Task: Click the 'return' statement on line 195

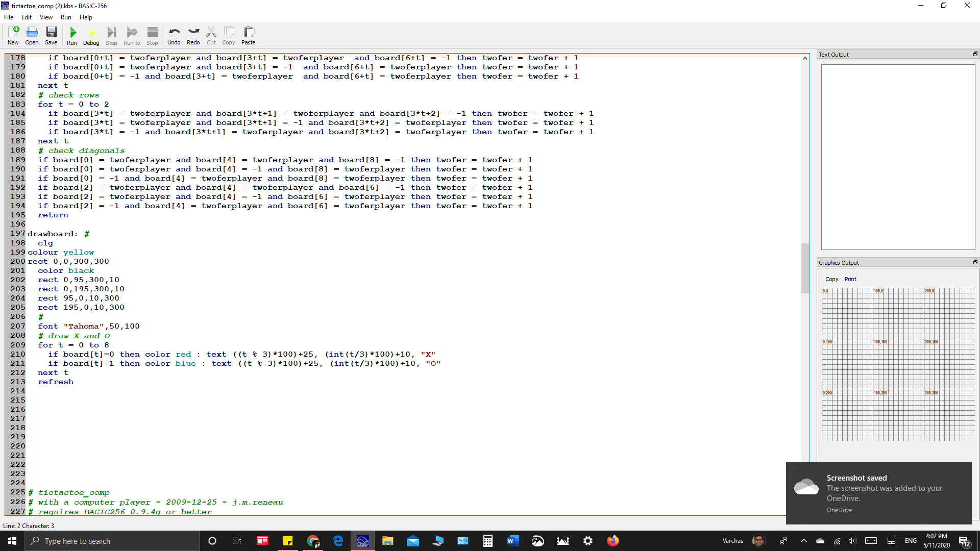Action: pyautogui.click(x=53, y=215)
